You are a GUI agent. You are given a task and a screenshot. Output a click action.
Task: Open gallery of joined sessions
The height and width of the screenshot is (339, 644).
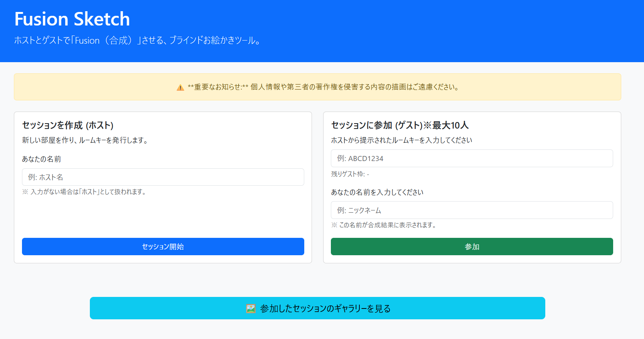[317, 308]
